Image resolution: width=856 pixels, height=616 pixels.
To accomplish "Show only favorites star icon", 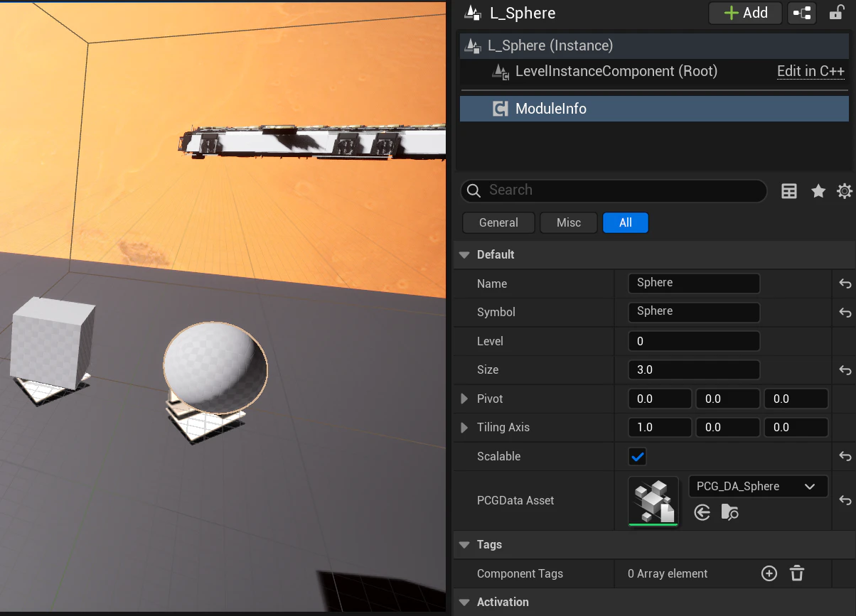I will coord(818,190).
